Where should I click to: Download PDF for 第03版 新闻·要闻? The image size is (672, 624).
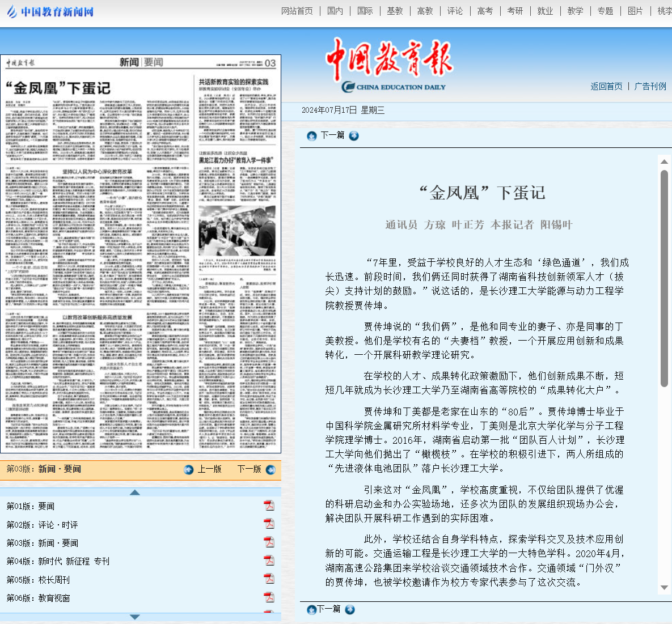click(269, 542)
